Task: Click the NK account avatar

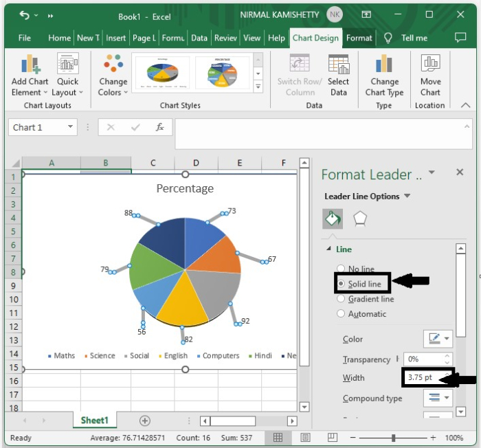Action: click(x=335, y=14)
